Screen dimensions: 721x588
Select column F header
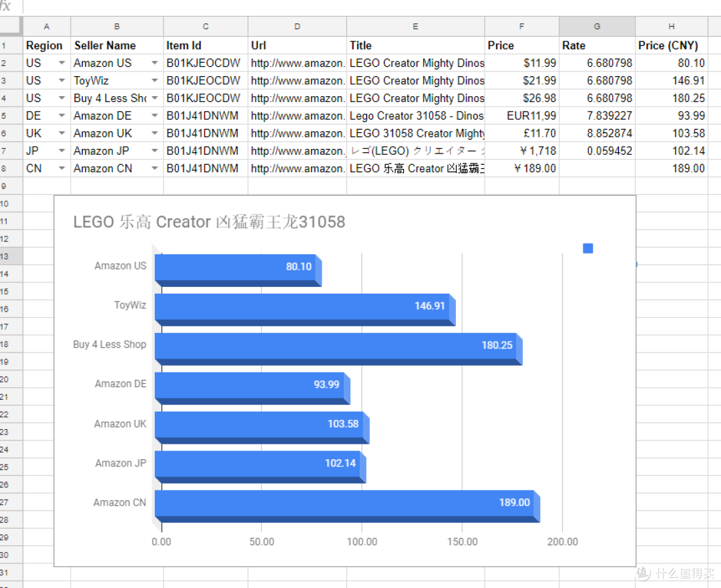[522, 27]
